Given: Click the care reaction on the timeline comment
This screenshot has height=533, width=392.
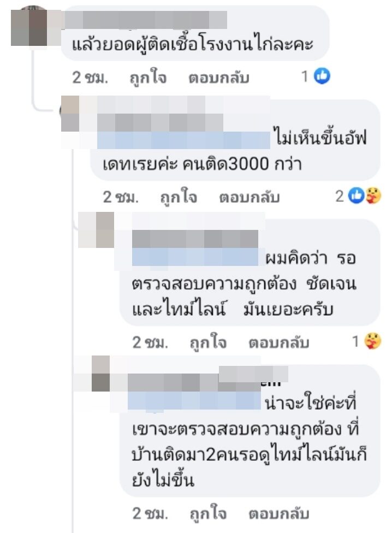Looking at the screenshot, I should (373, 341).
